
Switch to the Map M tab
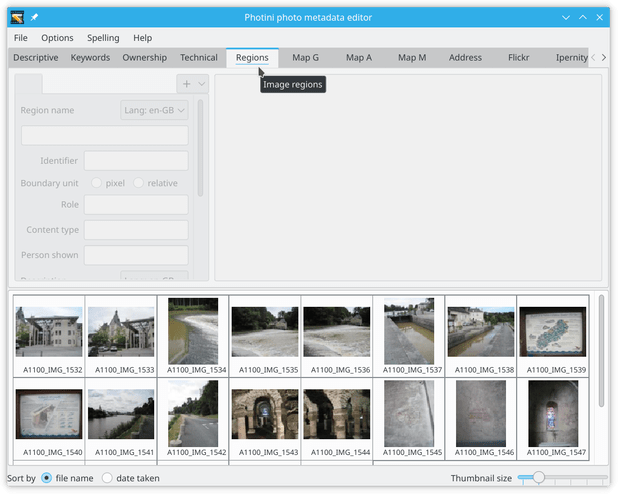(x=412, y=58)
